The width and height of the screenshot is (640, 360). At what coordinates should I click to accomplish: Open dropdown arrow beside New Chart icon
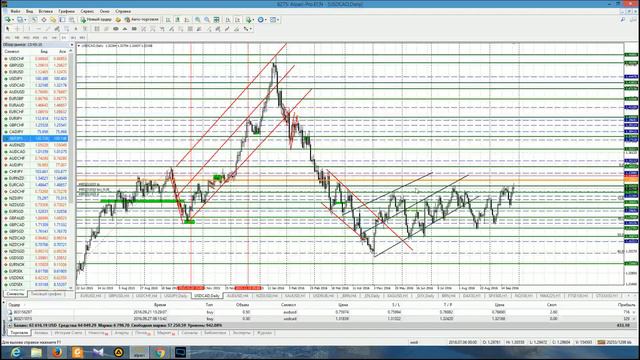13,20
